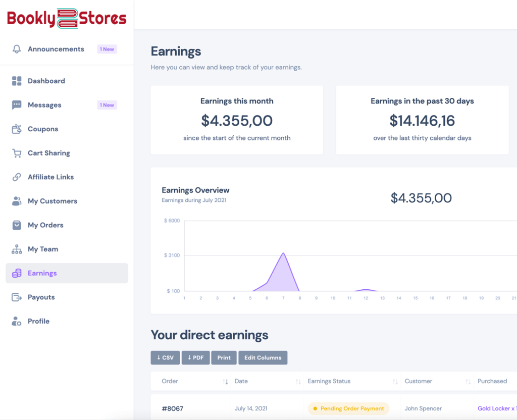517x420 pixels.
Task: Click the Announcements bell icon
Action: coord(17,49)
